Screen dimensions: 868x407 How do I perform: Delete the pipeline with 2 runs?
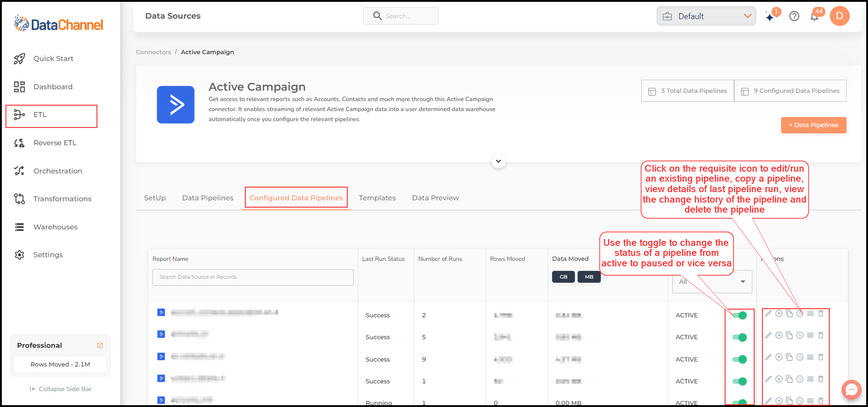click(x=821, y=313)
